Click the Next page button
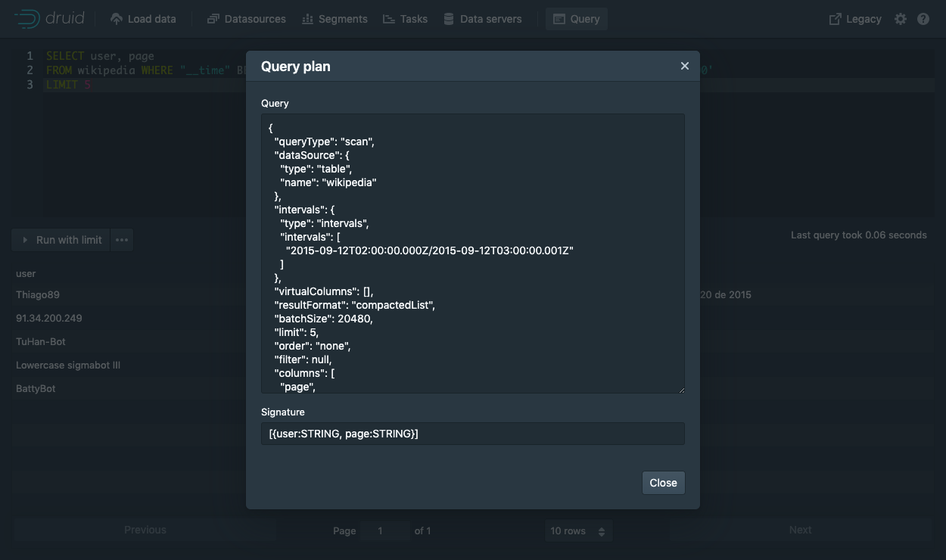The height and width of the screenshot is (560, 946). tap(800, 530)
